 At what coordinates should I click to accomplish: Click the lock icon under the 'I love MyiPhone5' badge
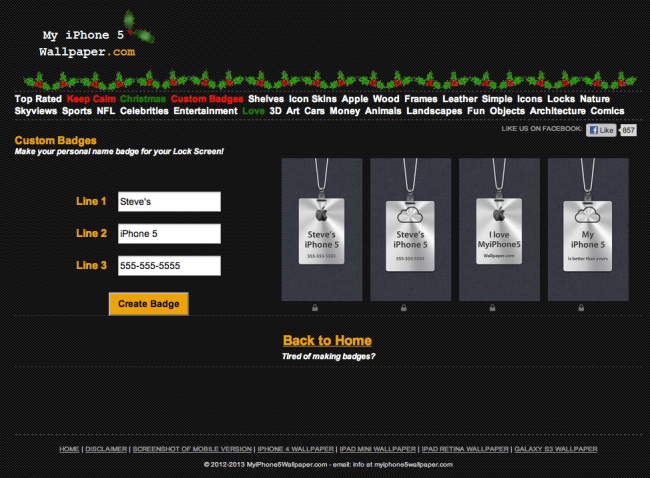click(492, 308)
